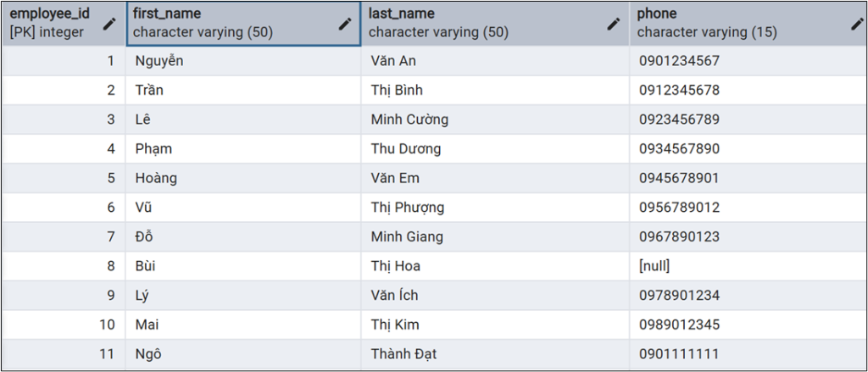Click the first name cell 'Mai'

tap(147, 325)
